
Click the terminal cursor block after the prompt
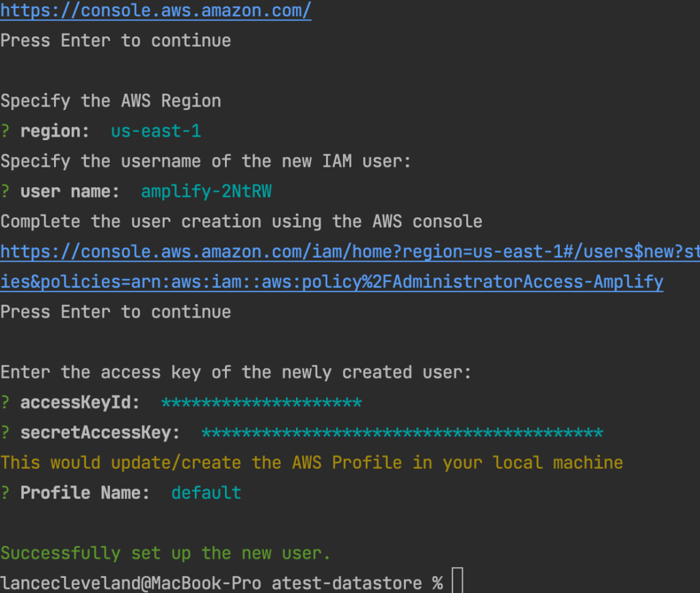coord(457,582)
